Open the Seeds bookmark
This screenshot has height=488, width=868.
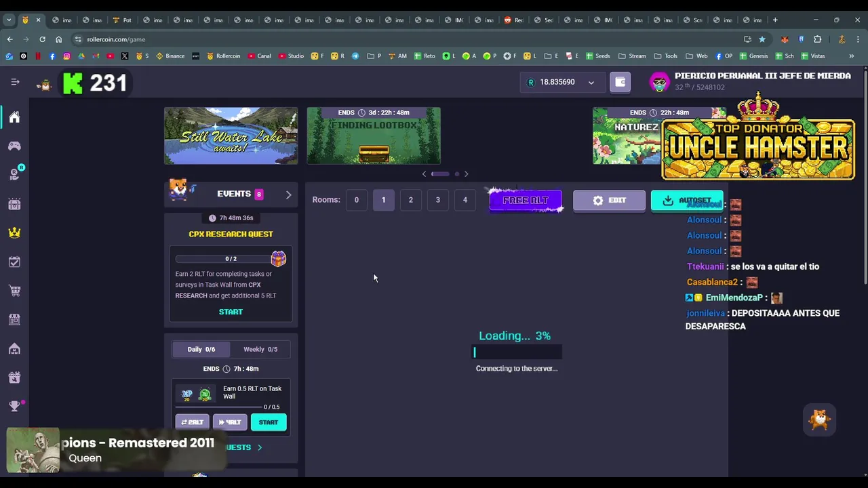tap(598, 56)
